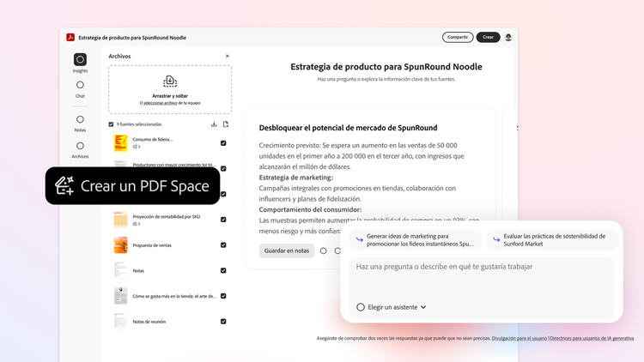This screenshot has width=644, height=362.
Task: Click the 'Haz una pregunta' input field
Action: pyautogui.click(x=481, y=268)
